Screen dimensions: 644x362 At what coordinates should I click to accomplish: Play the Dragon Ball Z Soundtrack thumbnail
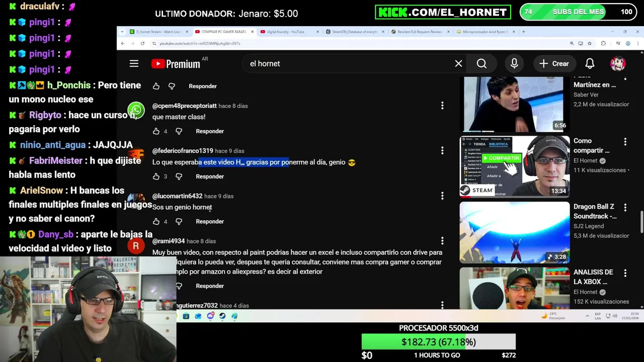(514, 232)
